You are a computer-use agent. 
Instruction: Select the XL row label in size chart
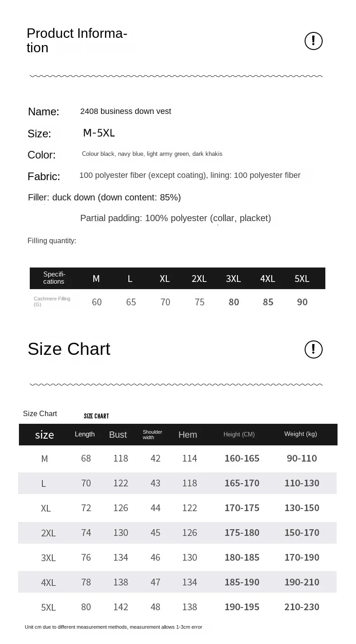[46, 508]
